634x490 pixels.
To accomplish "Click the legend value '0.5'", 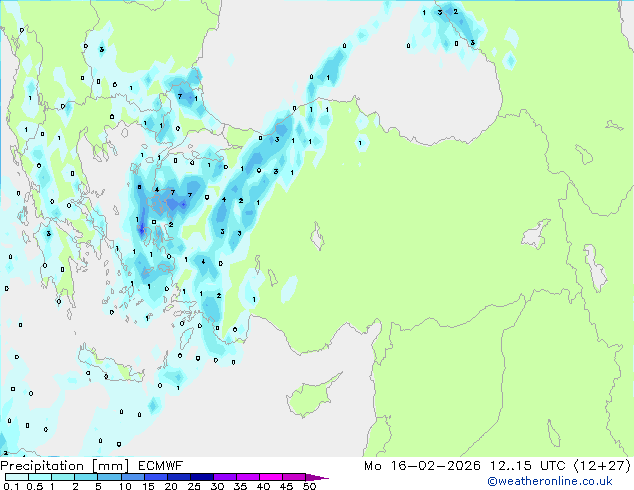I will point(34,486).
